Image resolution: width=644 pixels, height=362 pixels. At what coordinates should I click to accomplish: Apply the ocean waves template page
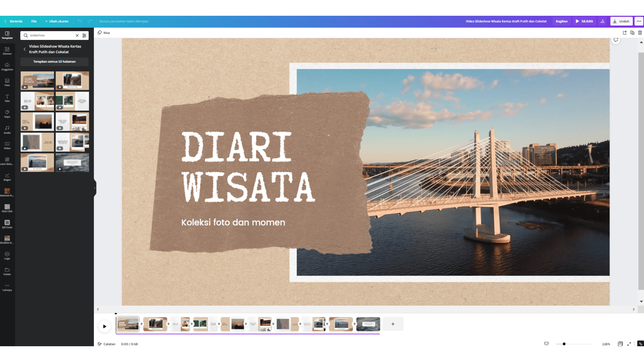(x=72, y=163)
